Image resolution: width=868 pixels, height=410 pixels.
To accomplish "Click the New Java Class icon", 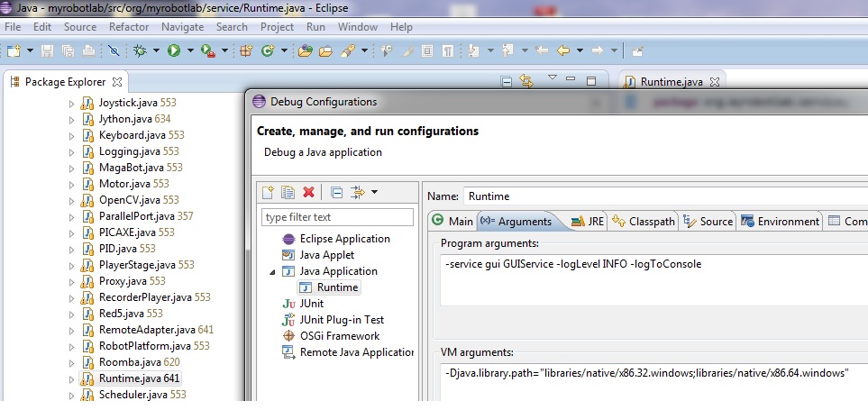I will point(268,50).
